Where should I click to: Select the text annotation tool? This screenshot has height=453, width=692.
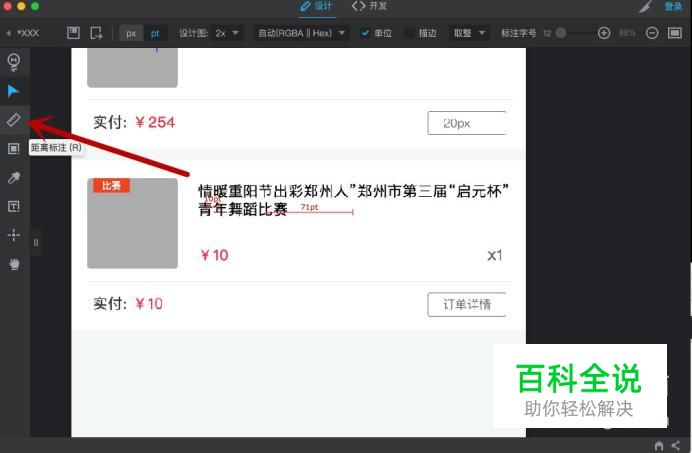point(14,206)
